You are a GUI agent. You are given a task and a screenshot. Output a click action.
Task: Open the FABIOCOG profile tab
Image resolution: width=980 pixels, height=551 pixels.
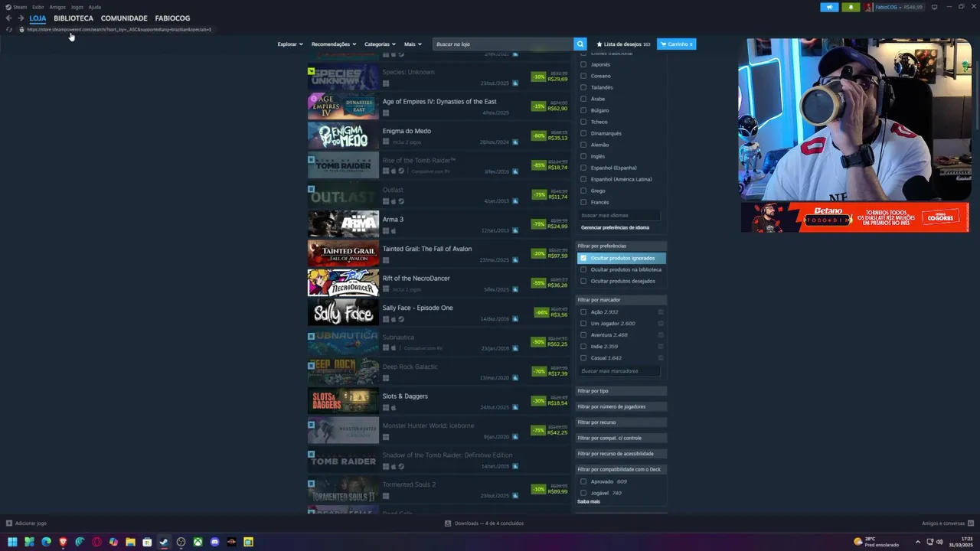pos(172,18)
